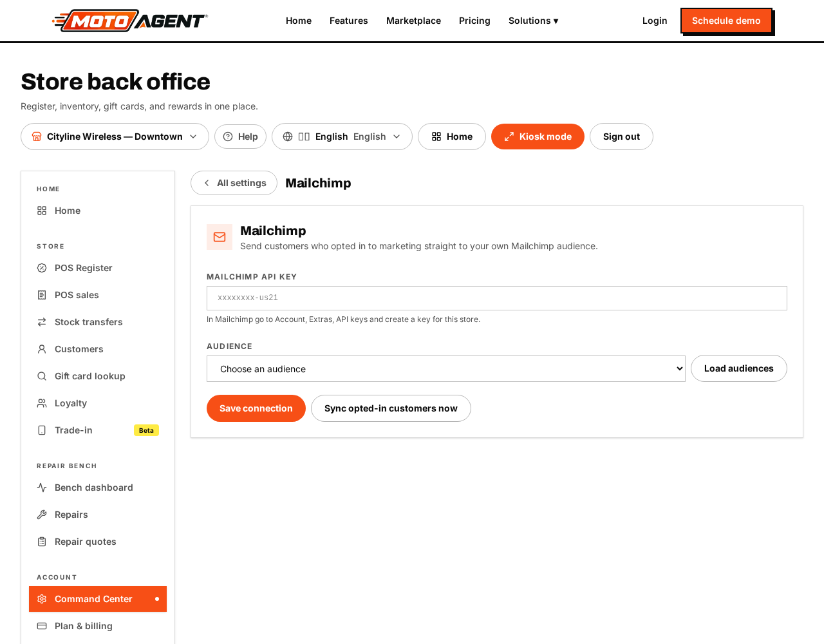Open Home in the top navigation
The image size is (824, 644).
299,21
